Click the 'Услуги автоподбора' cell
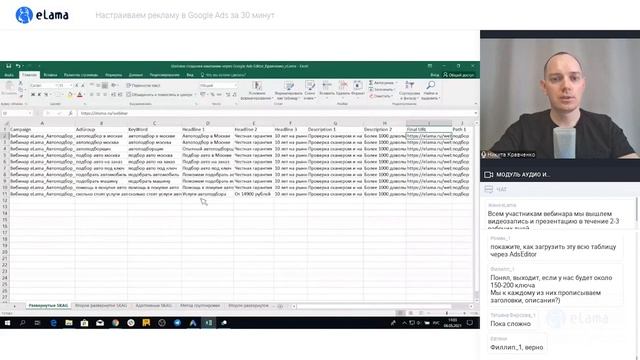The image size is (640, 360). [207, 194]
